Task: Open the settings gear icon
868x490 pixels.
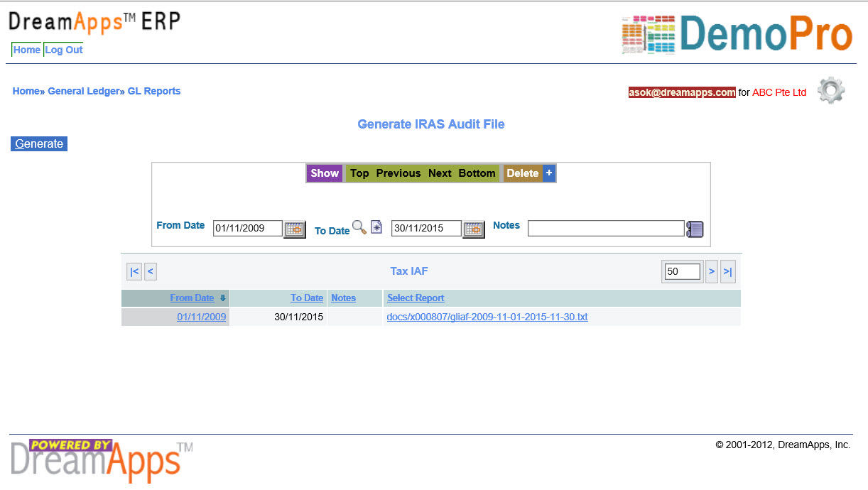Action: [x=831, y=91]
